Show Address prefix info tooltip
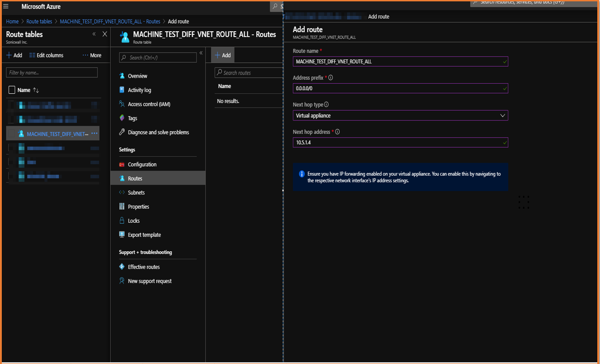Image resolution: width=600 pixels, height=364 pixels. (x=331, y=78)
